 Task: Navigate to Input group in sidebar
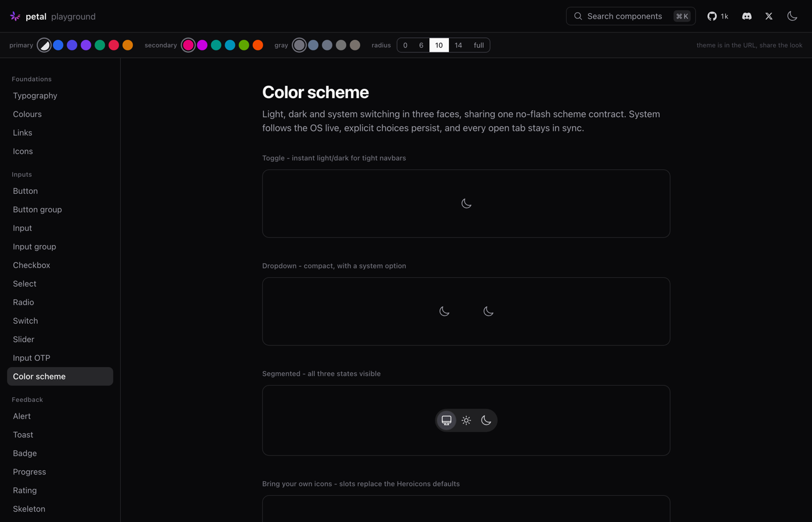60,246
